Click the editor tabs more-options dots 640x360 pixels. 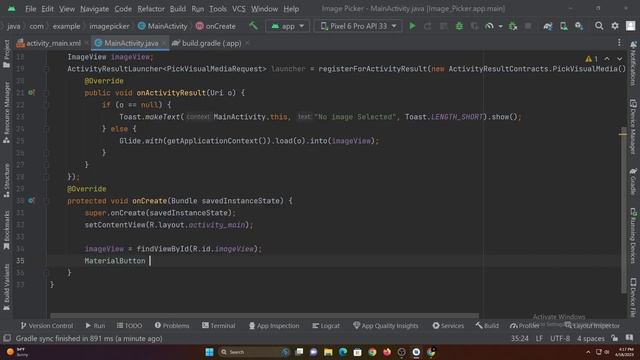[x=619, y=42]
